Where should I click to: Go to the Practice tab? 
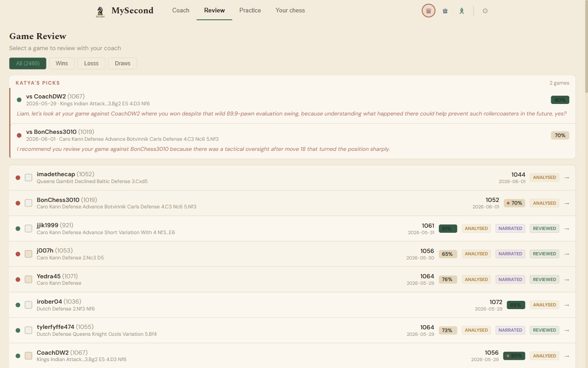[x=250, y=10]
